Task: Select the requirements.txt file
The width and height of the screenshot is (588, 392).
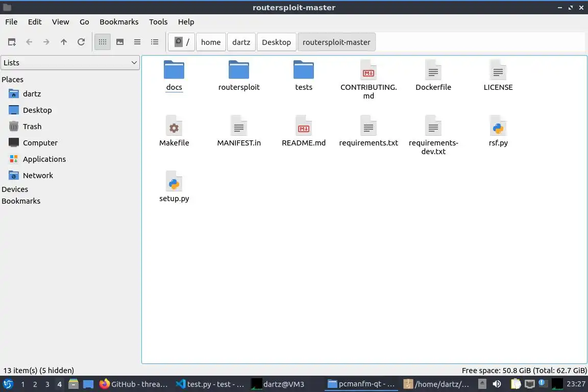Action: 369,132
